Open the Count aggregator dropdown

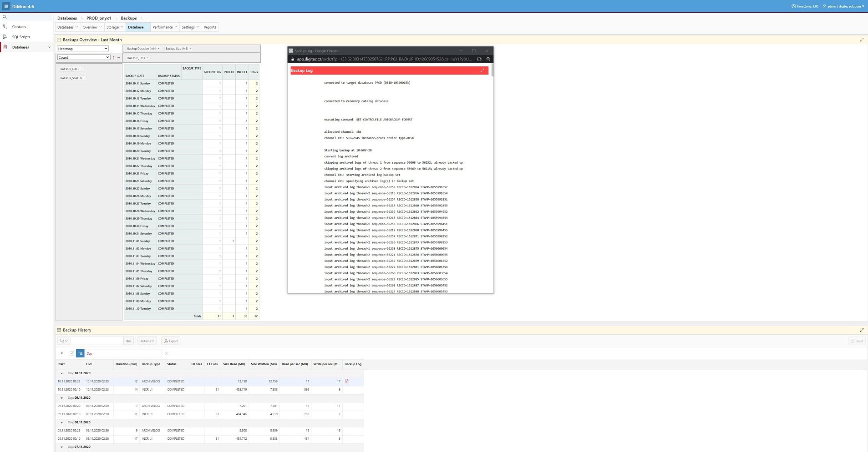pos(83,57)
